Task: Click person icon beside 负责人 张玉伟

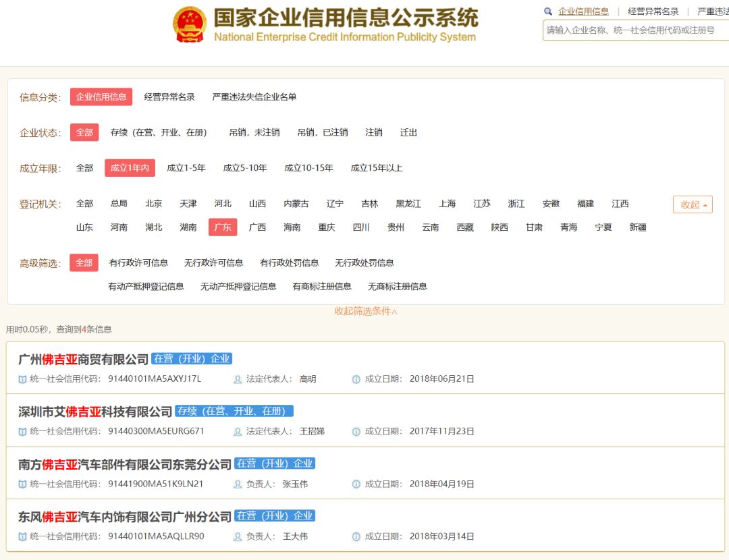Action: [238, 484]
